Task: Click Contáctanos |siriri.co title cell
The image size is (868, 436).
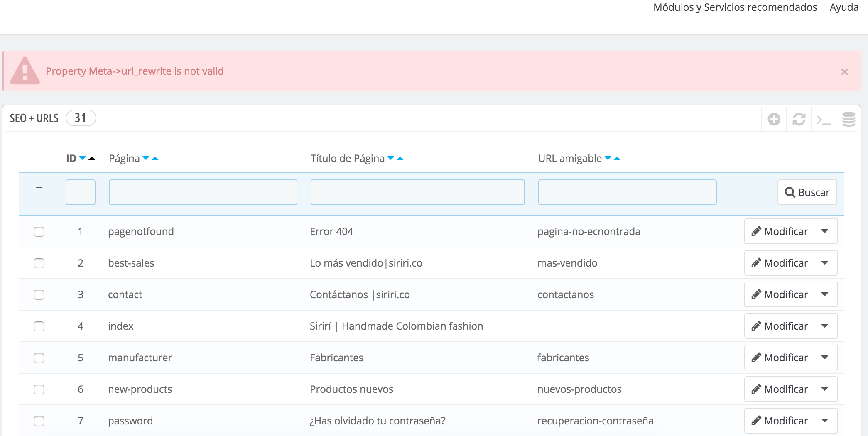Action: 360,295
